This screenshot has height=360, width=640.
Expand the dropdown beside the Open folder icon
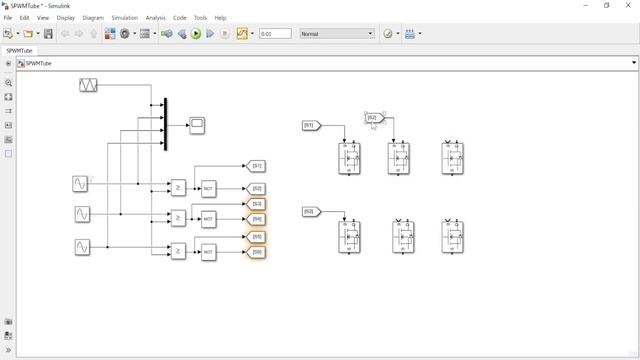click(38, 33)
